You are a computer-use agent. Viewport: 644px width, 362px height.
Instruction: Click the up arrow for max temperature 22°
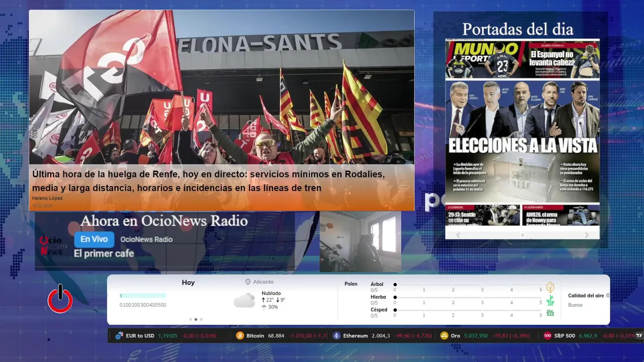click(x=264, y=300)
